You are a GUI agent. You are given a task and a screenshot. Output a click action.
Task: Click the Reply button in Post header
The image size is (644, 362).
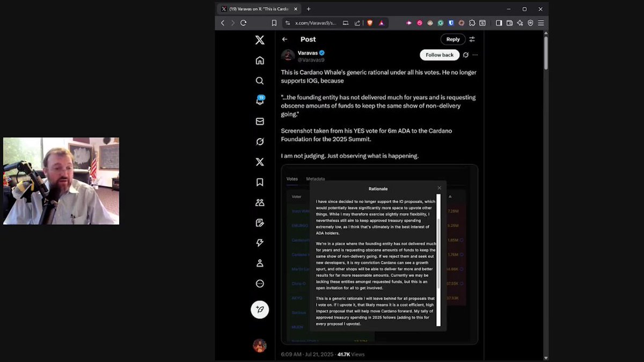tap(453, 39)
